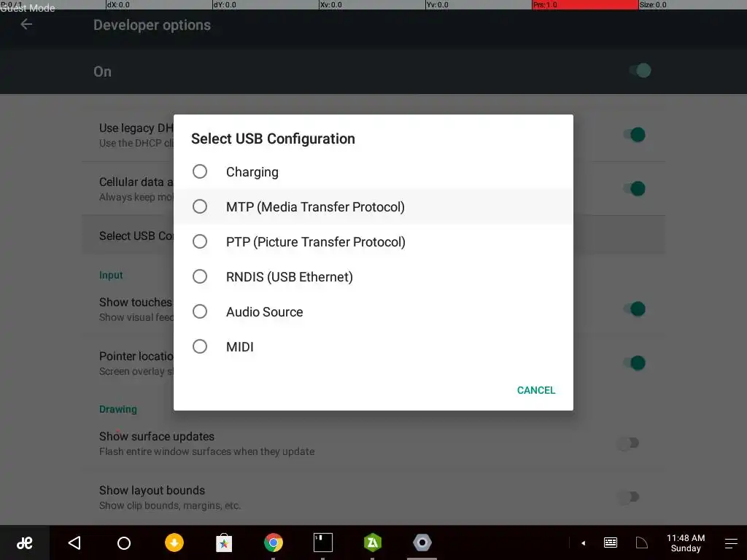This screenshot has height=560, width=747.
Task: Select PTP (Picture Transfer Protocol) radio
Action: click(200, 241)
